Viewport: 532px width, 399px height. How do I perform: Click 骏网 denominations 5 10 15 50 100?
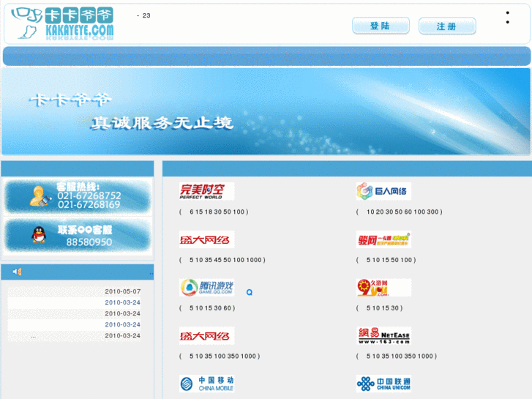tap(386, 260)
